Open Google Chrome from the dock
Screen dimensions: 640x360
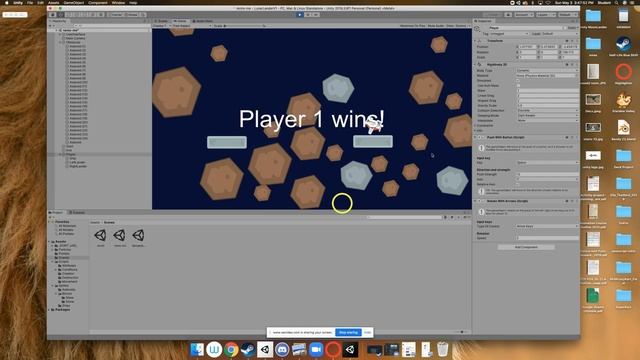[231, 349]
